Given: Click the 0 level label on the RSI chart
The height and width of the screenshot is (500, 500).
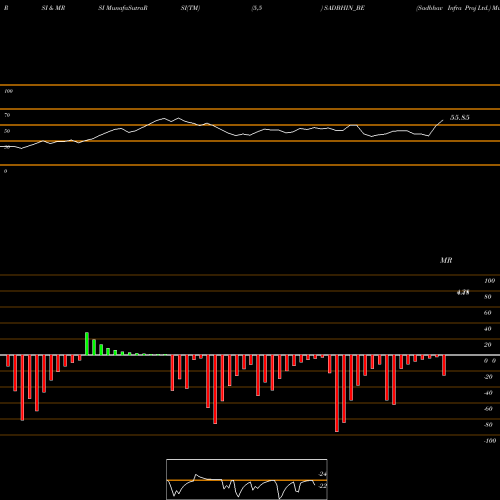Looking at the screenshot, I should [x=5, y=171].
